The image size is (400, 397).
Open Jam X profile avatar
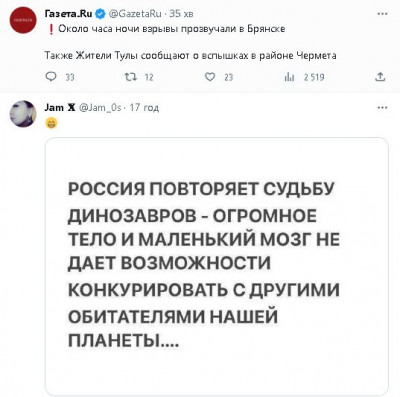point(23,114)
